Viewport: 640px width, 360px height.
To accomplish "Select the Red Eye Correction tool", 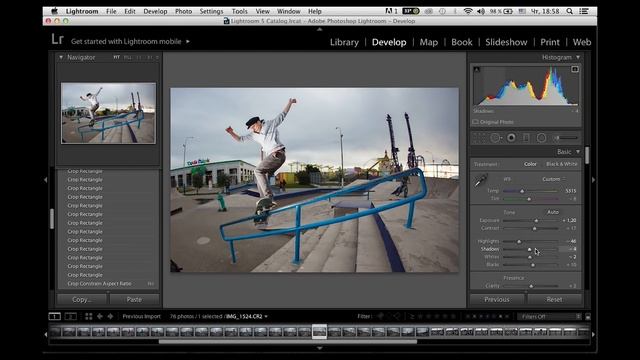I will coord(511,138).
